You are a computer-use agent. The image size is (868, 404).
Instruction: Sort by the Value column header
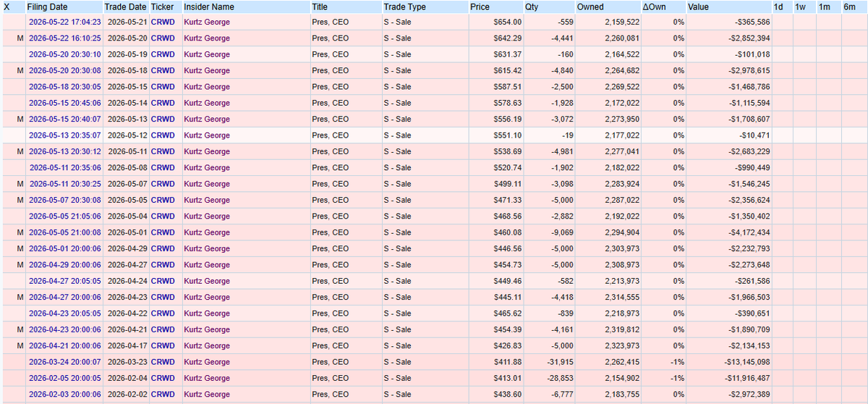(698, 7)
